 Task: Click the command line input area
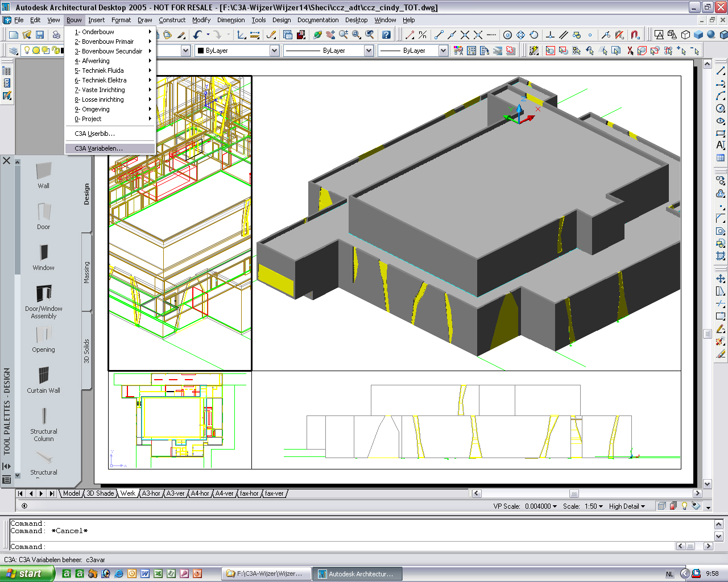(341, 546)
